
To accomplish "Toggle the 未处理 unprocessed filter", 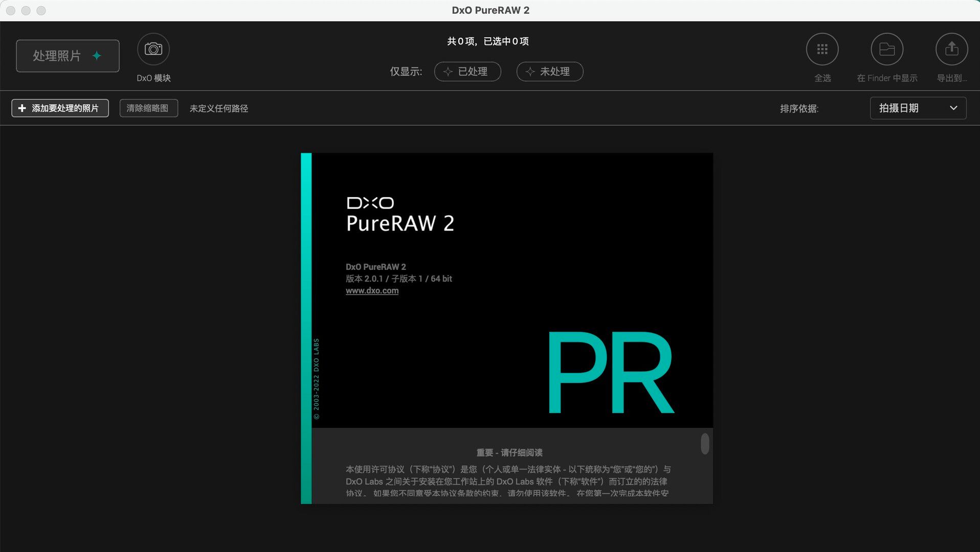I will click(550, 72).
